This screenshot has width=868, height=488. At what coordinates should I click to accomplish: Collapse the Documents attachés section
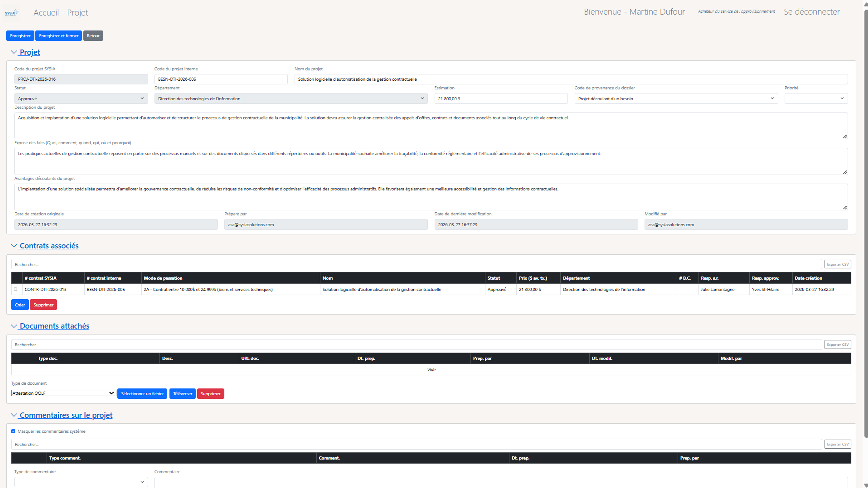pos(14,326)
